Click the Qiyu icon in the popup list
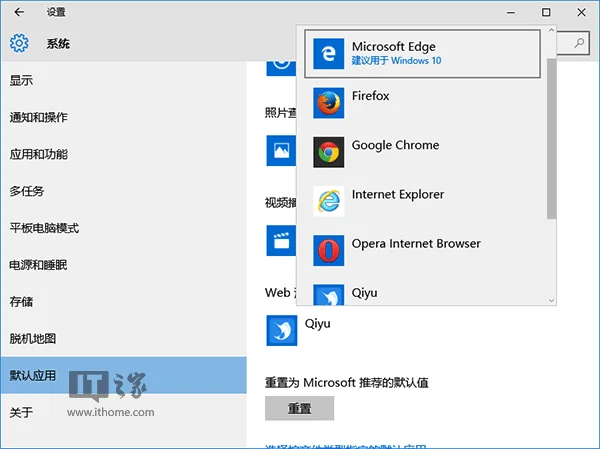This screenshot has width=600, height=449. point(328,295)
